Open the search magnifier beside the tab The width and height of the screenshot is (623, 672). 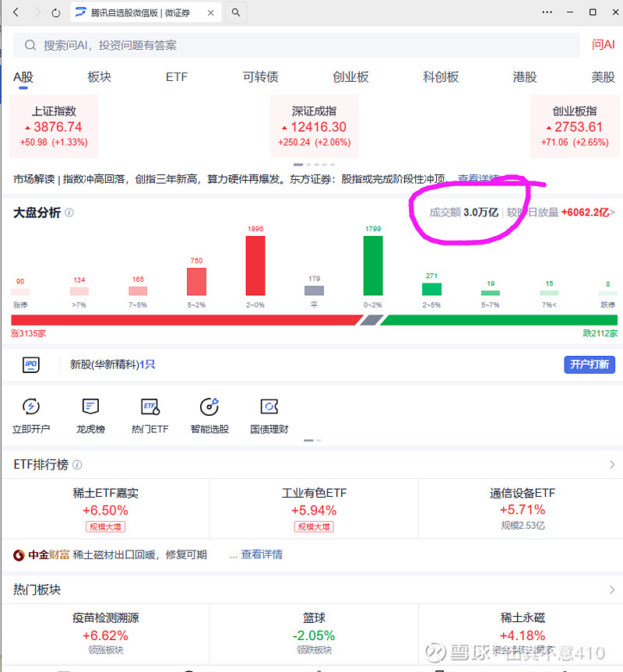click(236, 12)
